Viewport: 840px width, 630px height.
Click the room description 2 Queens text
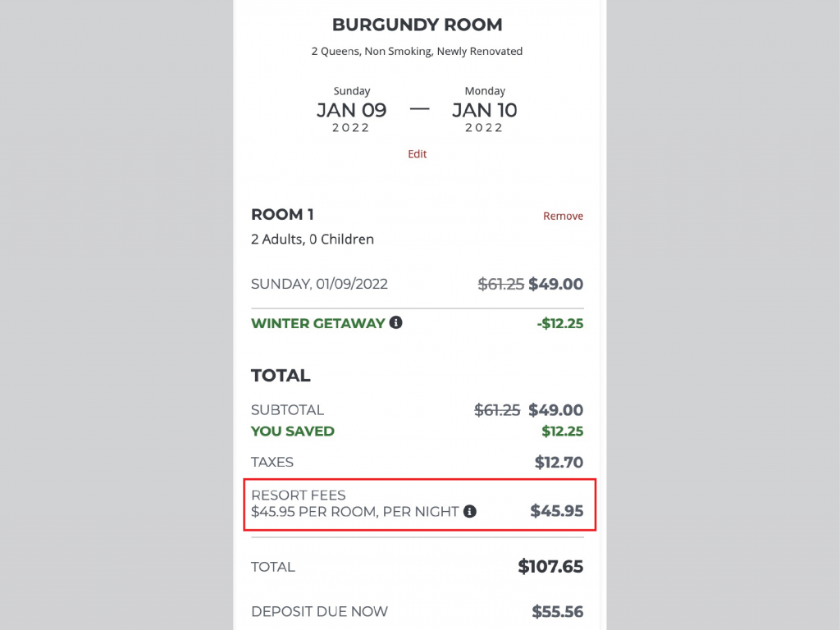pos(417,52)
